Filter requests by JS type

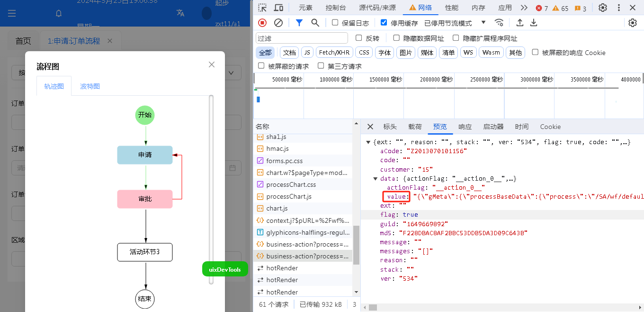tap(307, 53)
